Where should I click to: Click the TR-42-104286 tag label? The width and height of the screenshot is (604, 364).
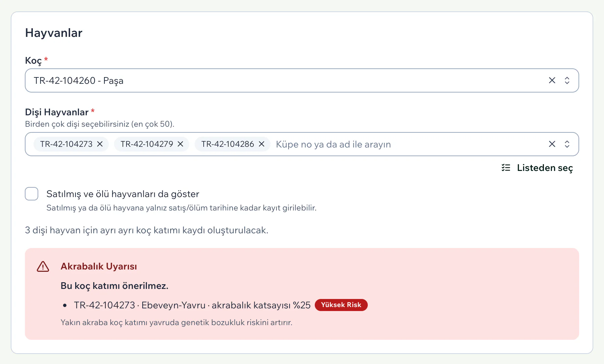(228, 144)
